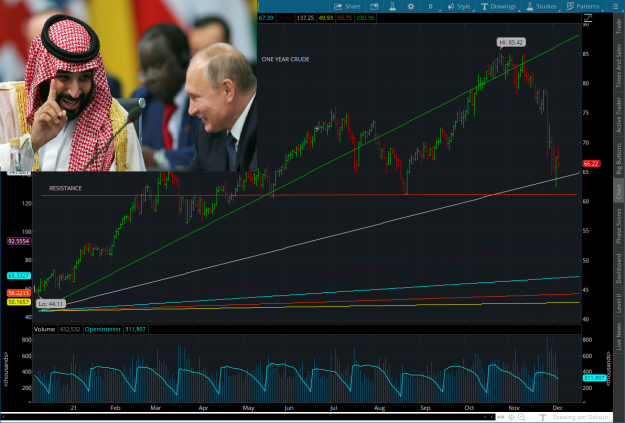This screenshot has height=423, width=625.
Task: Click the OpenInterest study label
Action: pos(102,329)
